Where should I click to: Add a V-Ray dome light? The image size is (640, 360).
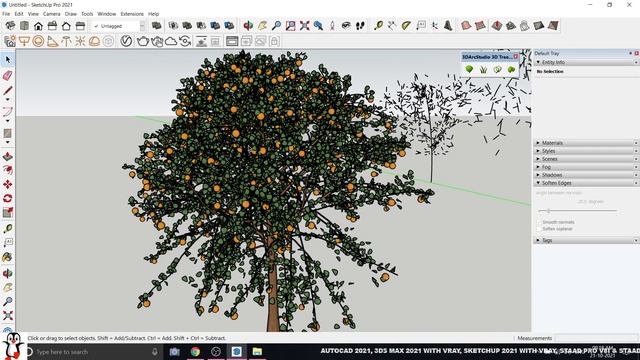point(94,41)
